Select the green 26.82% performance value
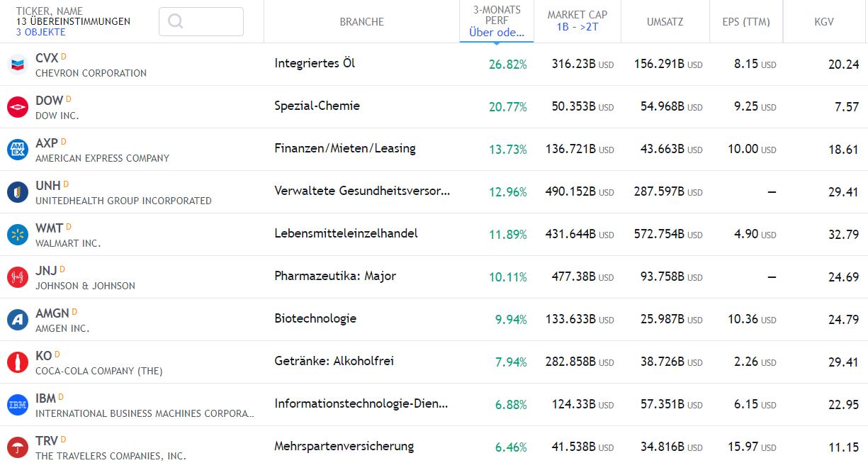 click(x=508, y=64)
